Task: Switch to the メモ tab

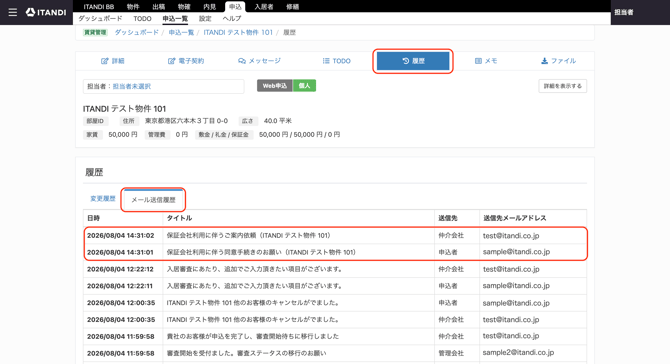Action: 486,61
